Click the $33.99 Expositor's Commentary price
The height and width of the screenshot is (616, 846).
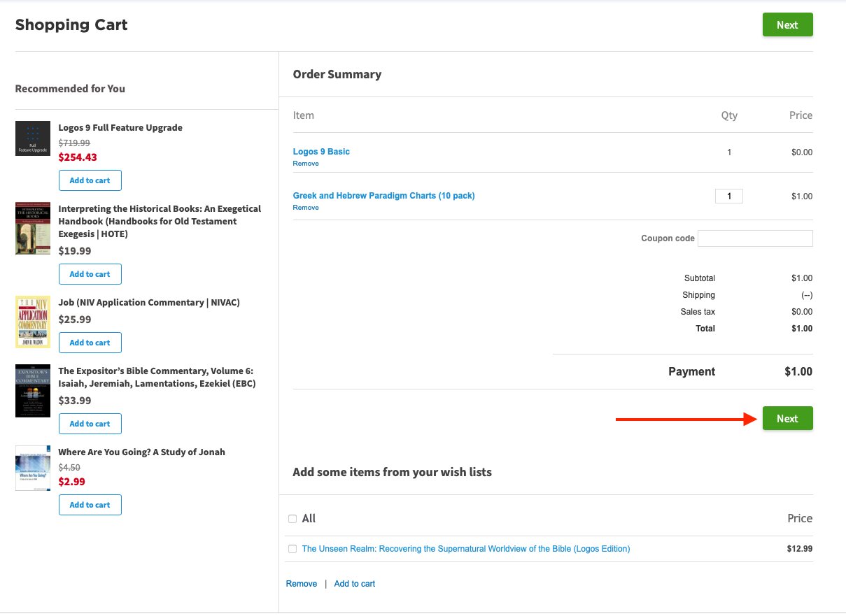[75, 401]
